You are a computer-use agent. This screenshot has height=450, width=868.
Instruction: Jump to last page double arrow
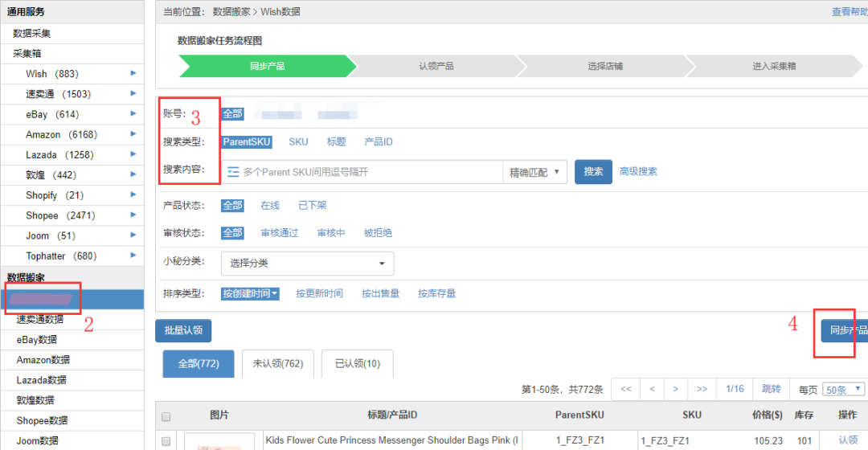coord(702,389)
